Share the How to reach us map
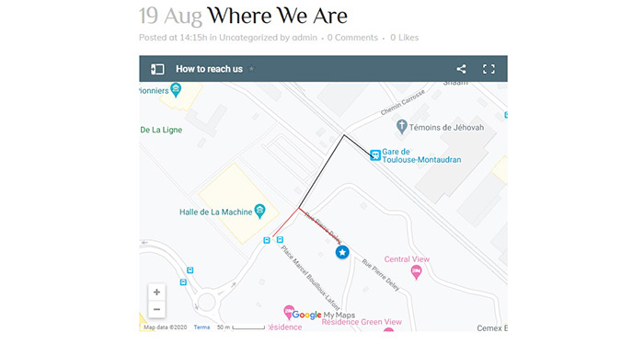 tap(461, 69)
